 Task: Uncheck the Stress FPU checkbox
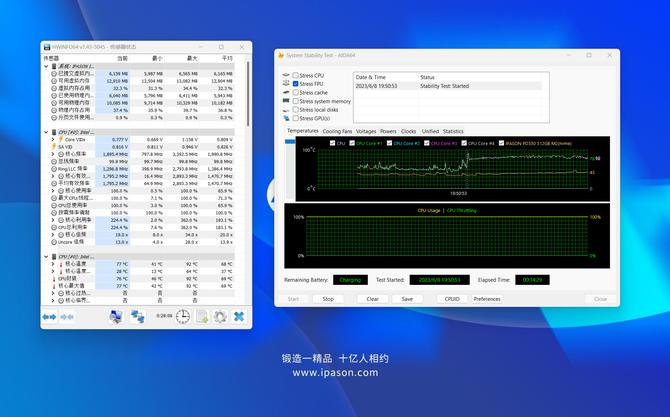coord(295,84)
